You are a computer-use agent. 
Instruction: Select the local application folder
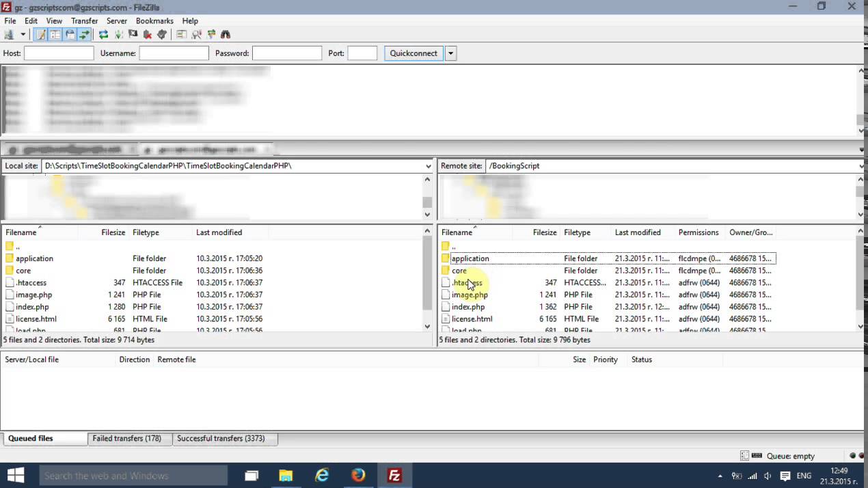[x=34, y=258]
